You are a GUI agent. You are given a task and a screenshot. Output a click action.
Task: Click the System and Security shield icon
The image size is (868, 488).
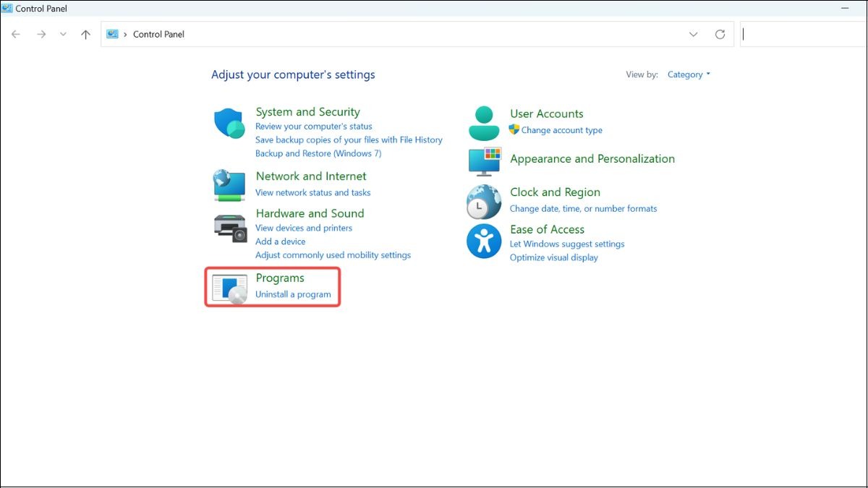[230, 123]
